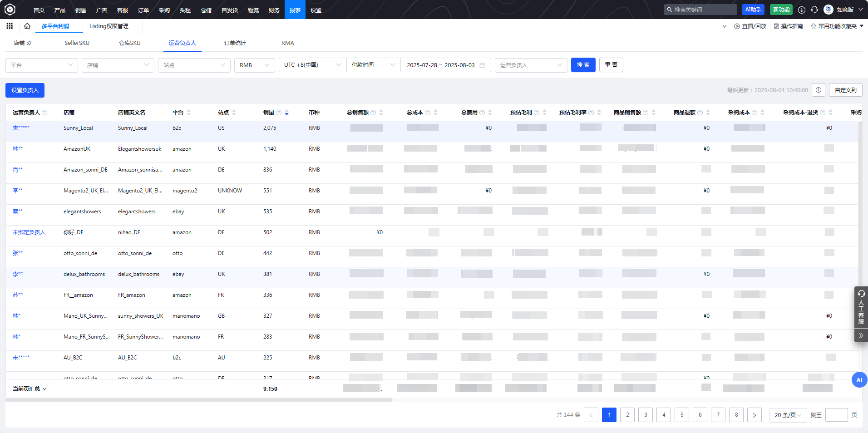This screenshot has width=868, height=433.
Task: Click the 重置 button
Action: 611,65
